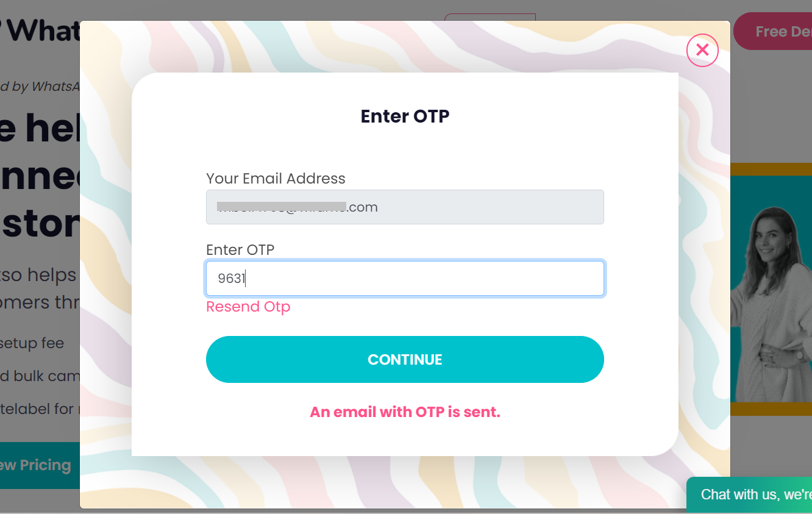Image resolution: width=812 pixels, height=514 pixels.
Task: Click the Resend Otp link
Action: pos(248,307)
